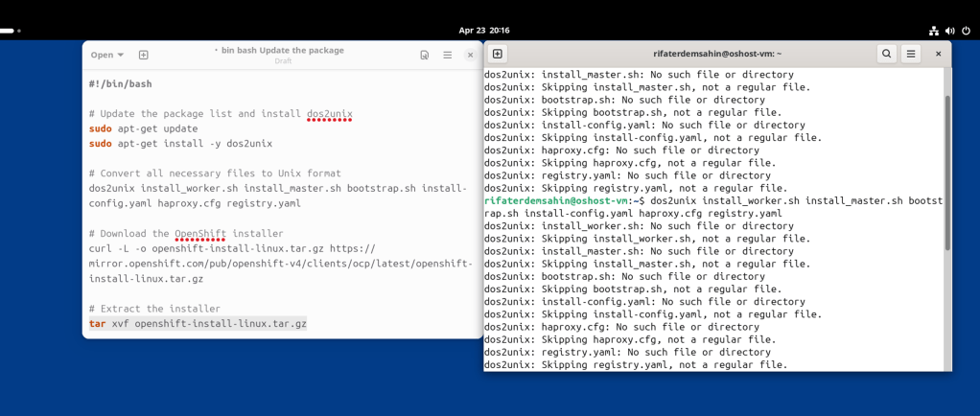The height and width of the screenshot is (416, 980).
Task: Click the 'mirror.openshift.com/pub/openshift-v4' URL line
Action: click(280, 264)
